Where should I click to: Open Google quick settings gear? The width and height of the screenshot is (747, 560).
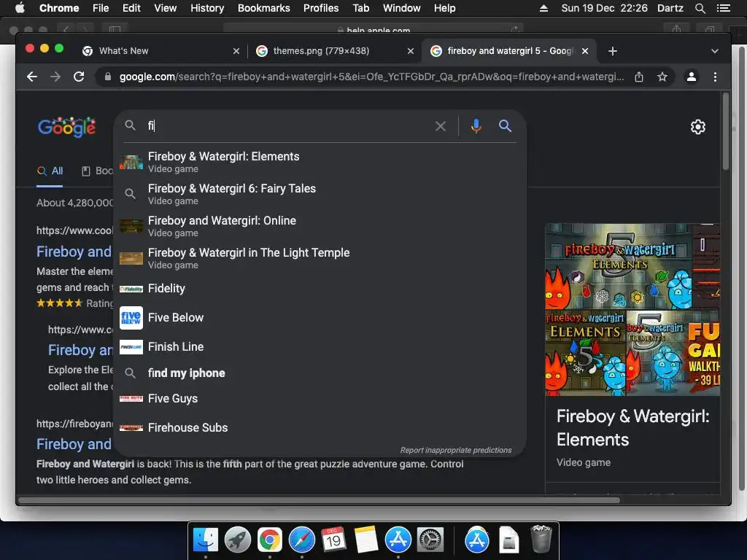click(698, 127)
